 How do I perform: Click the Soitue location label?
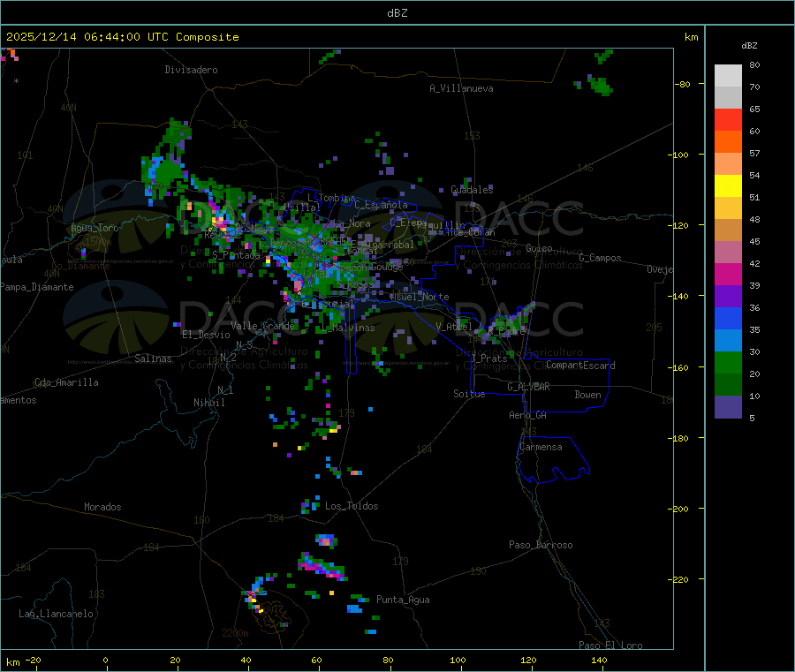469,394
